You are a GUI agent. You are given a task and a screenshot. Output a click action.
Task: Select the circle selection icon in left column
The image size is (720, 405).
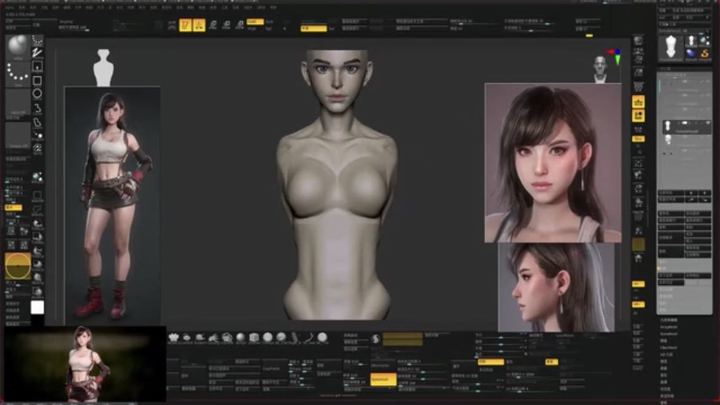(38, 94)
